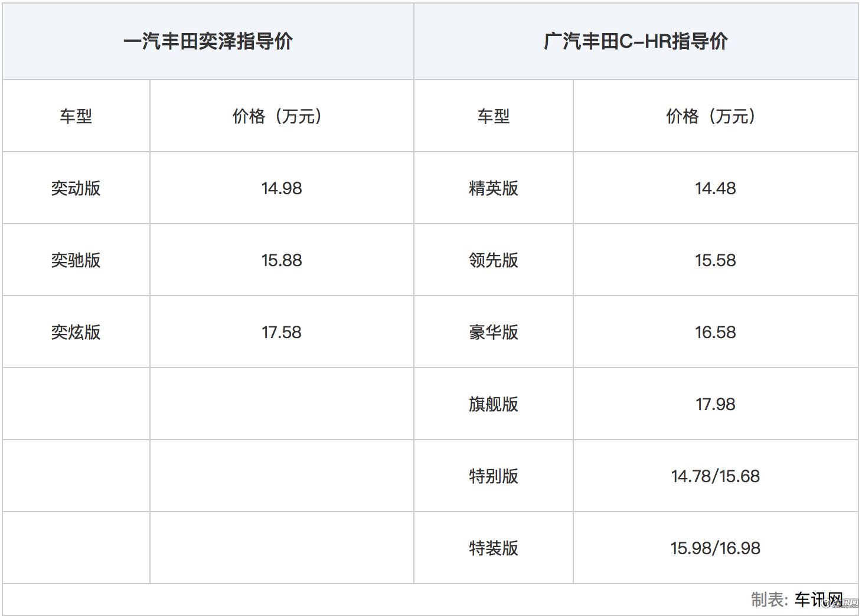This screenshot has width=862, height=616.
Task: Select the 奕驰版 row label
Action: 76,260
